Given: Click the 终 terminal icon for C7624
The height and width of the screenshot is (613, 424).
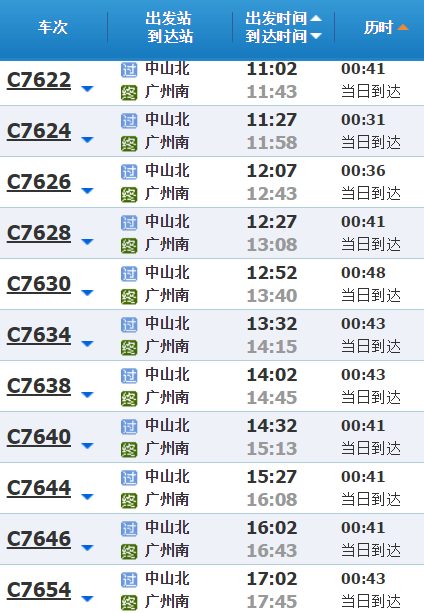Looking at the screenshot, I should [x=129, y=143].
